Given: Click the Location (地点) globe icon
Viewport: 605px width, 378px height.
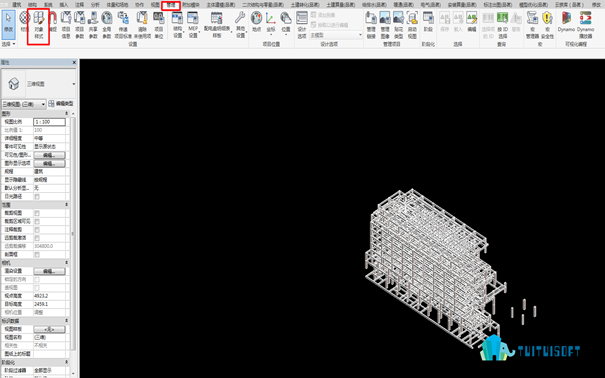Looking at the screenshot, I should pyautogui.click(x=256, y=22).
